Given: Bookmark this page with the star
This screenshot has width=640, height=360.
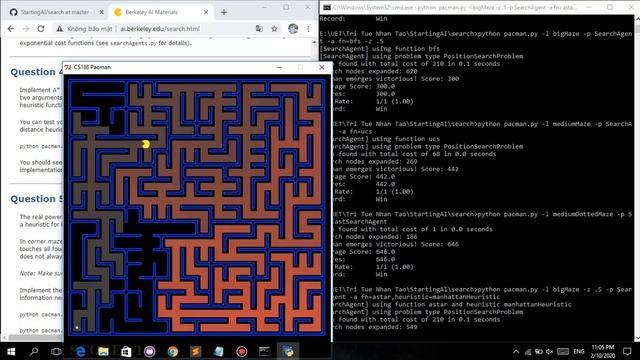Looking at the screenshot, I should 274,29.
